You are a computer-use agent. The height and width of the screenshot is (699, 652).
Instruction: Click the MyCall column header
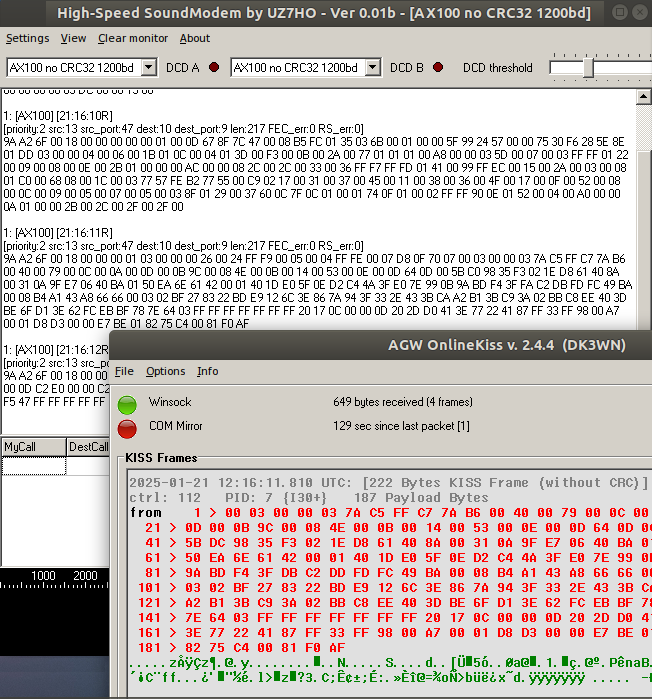coord(33,447)
